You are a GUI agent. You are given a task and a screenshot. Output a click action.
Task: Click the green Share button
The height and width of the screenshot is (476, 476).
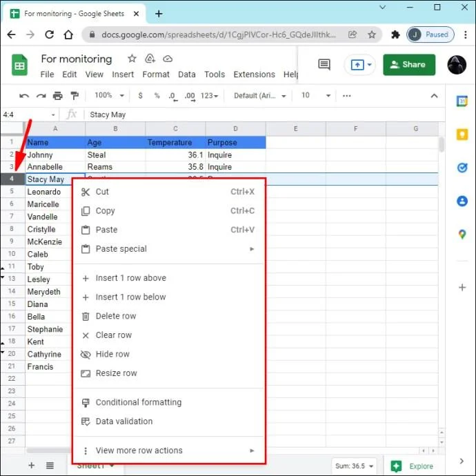409,65
